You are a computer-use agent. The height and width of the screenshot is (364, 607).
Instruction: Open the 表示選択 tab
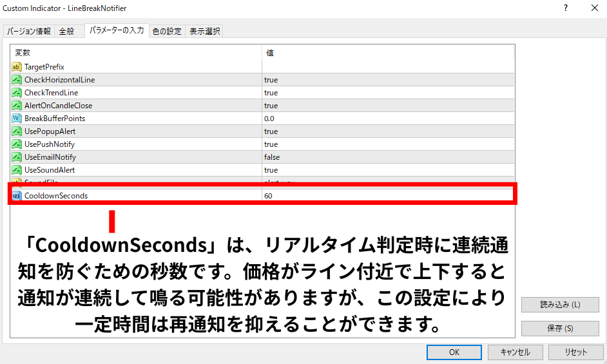(x=204, y=31)
